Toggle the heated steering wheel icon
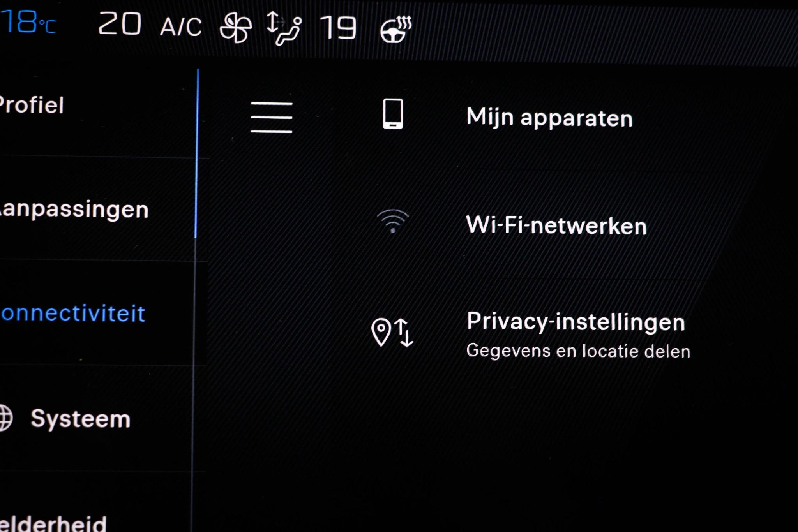The width and height of the screenshot is (798, 532). (396, 29)
